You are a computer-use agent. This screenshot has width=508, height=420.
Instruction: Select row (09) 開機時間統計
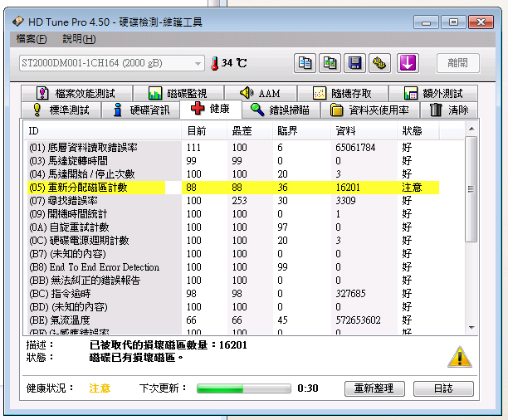(232, 214)
